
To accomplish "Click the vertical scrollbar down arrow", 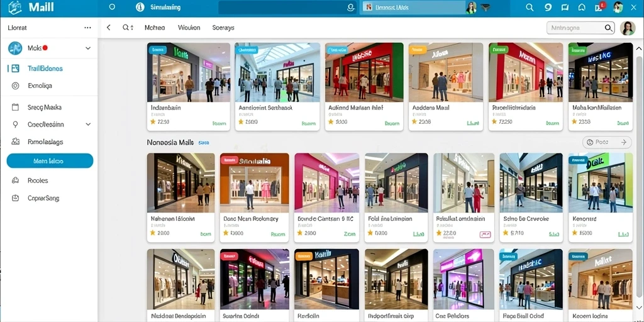I will 639,307.
